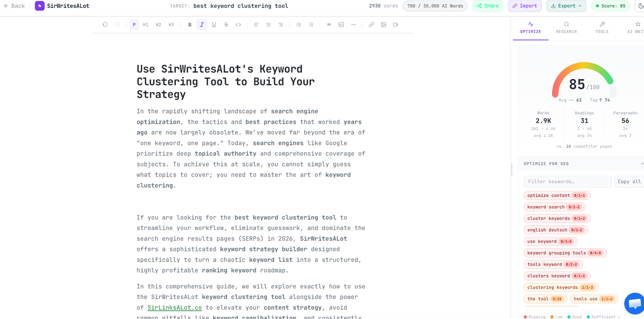
Task: Select the 'english deutsch' keyword chip
Action: coord(556,230)
